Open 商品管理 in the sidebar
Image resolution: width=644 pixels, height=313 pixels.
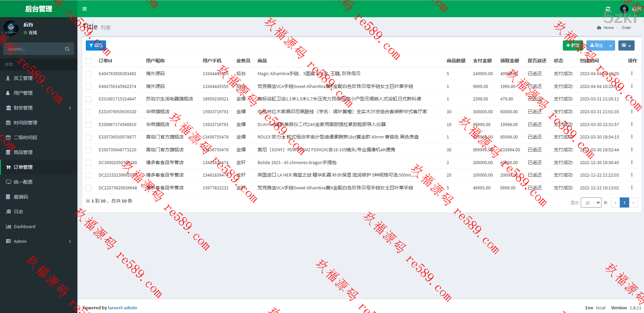tap(23, 152)
